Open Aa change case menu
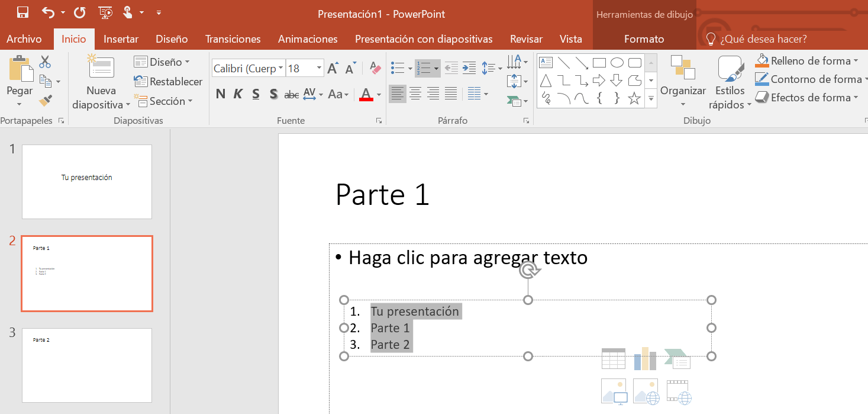The height and width of the screenshot is (414, 868). (338, 94)
